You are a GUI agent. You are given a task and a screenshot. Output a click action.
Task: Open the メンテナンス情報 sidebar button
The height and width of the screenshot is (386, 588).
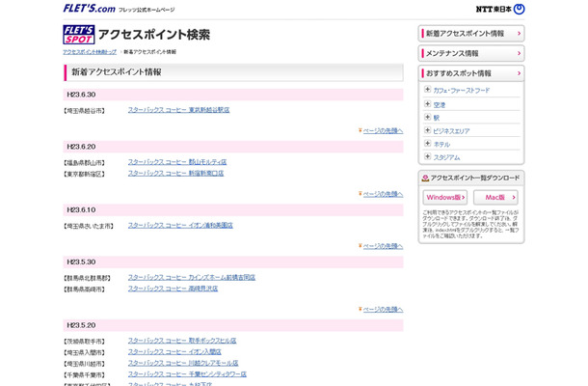pos(471,53)
